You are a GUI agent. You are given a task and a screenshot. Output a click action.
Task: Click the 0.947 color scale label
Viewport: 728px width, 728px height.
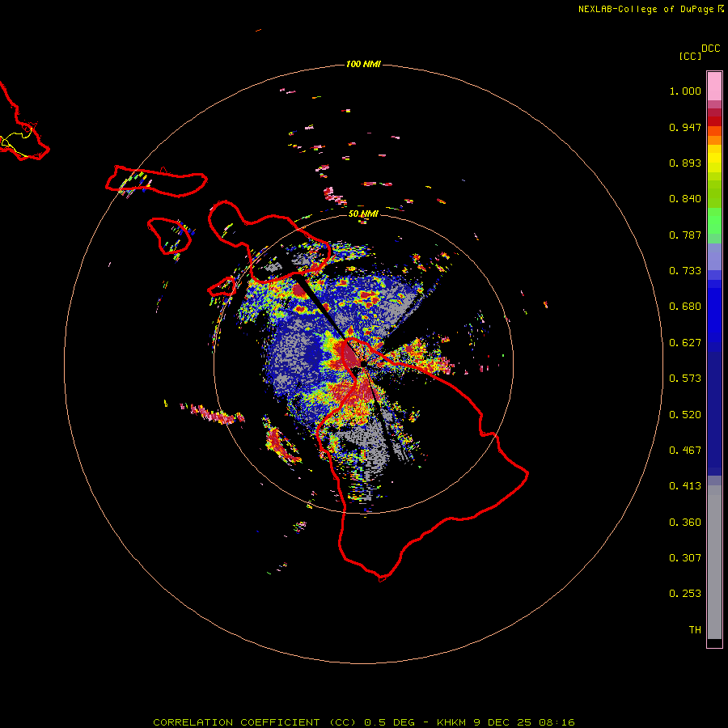[685, 127]
